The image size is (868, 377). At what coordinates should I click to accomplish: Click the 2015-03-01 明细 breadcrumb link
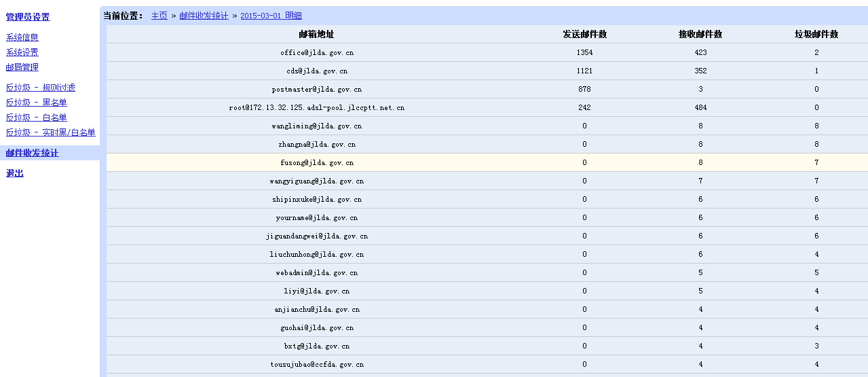(271, 16)
